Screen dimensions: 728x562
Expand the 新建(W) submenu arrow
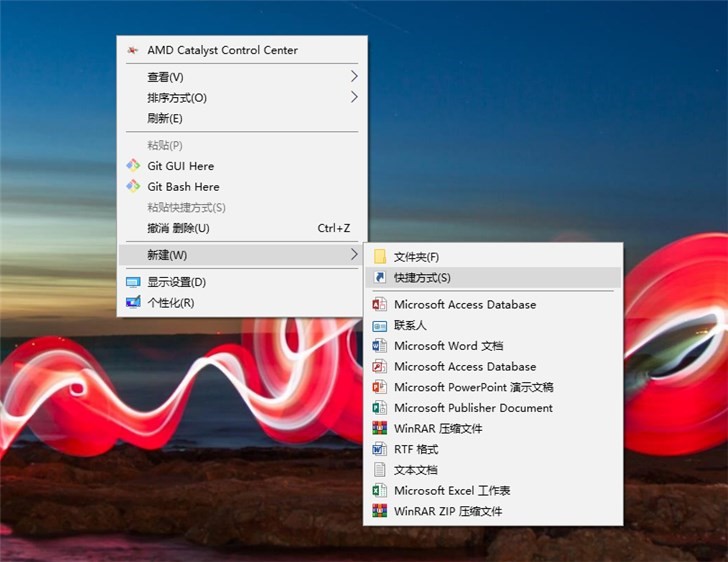[x=354, y=255]
